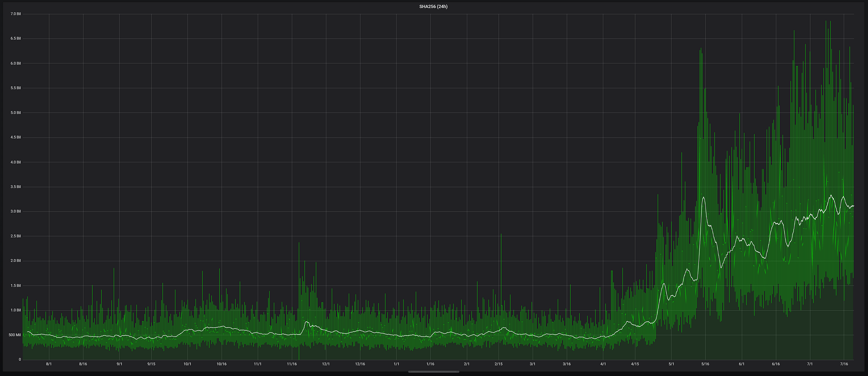Click the 9/1 date axis label

coord(120,364)
